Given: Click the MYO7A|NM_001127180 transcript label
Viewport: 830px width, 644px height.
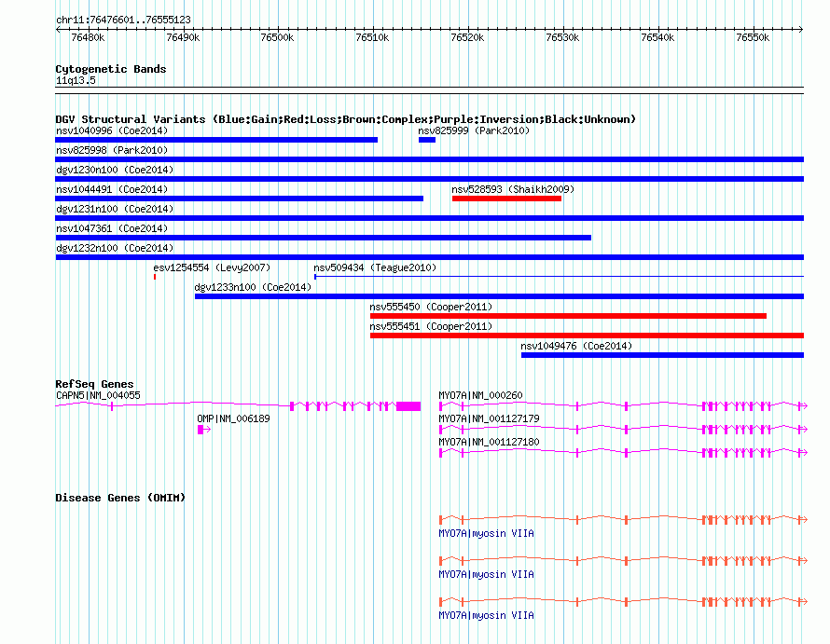Looking at the screenshot, I should (489, 442).
